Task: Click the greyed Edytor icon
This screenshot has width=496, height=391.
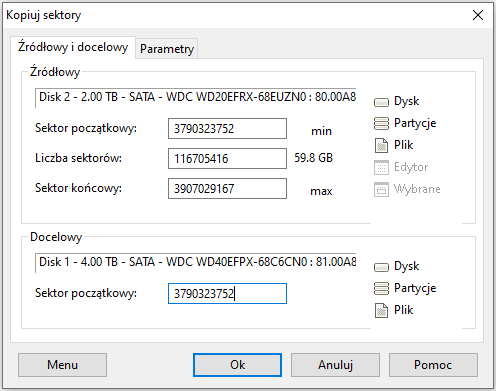Action: [381, 167]
